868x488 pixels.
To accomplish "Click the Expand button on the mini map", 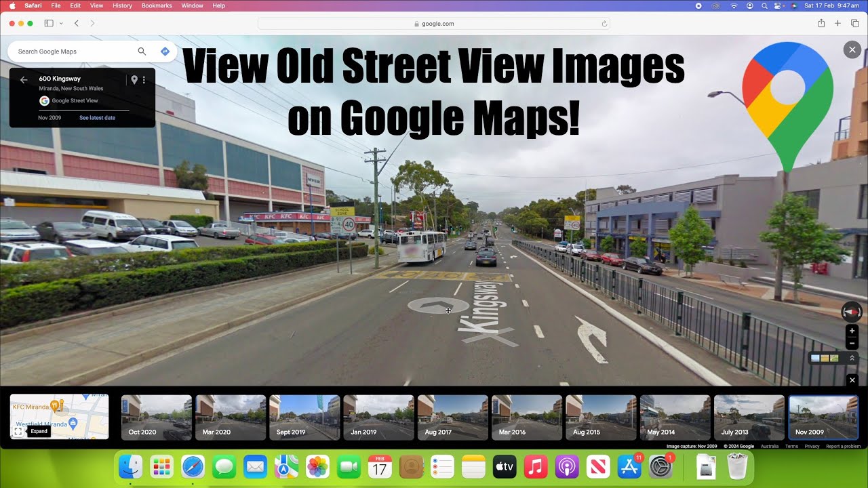I will coord(18,431).
